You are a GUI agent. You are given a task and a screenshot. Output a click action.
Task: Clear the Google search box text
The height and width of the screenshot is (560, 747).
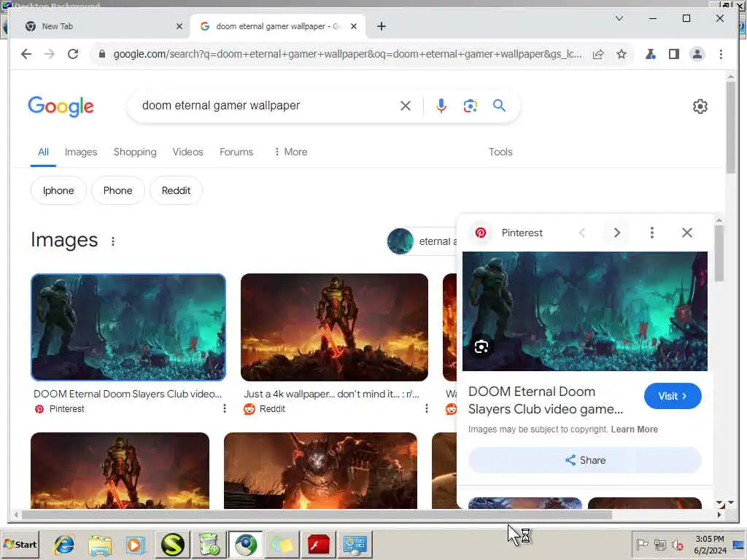point(406,106)
